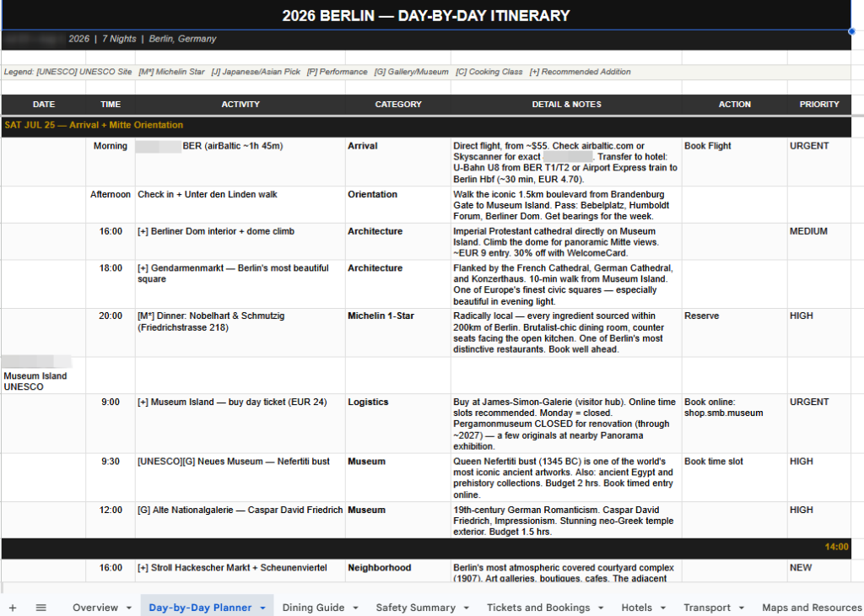The image size is (864, 616).
Task: Open the Safety Summary sheet tab
Action: click(415, 608)
